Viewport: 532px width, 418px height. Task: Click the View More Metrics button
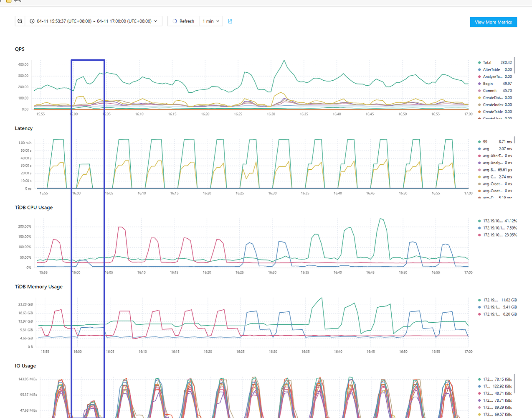point(493,22)
